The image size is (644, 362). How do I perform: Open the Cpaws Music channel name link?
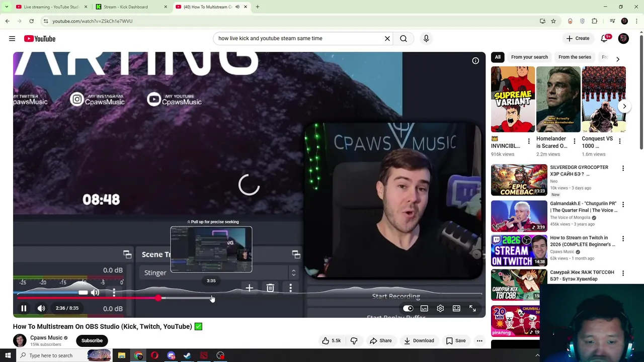(x=46, y=338)
